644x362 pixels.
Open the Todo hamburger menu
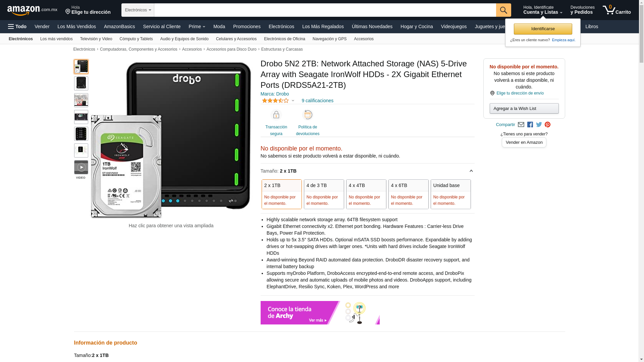pyautogui.click(x=17, y=26)
